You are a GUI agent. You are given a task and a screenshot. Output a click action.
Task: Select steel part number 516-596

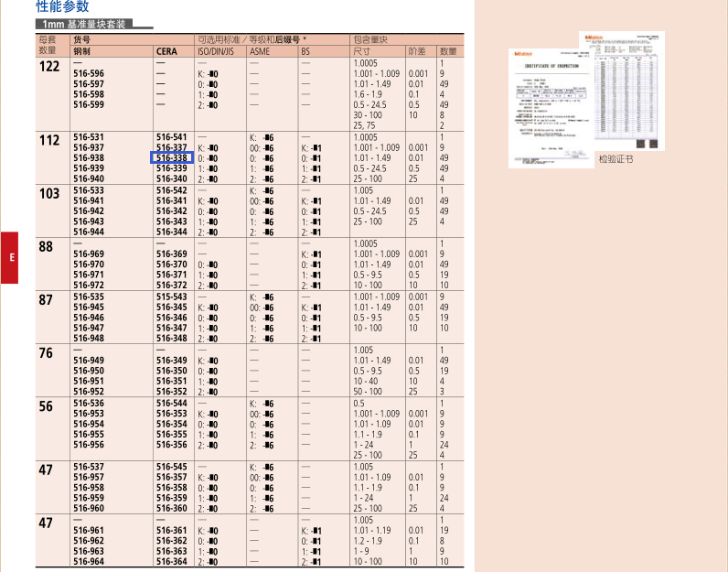point(89,73)
